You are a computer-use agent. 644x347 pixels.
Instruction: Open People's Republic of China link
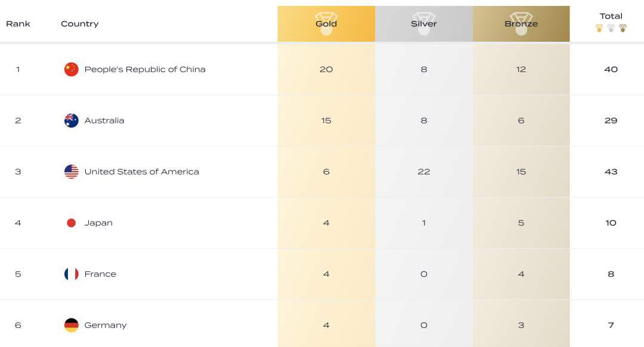point(145,69)
